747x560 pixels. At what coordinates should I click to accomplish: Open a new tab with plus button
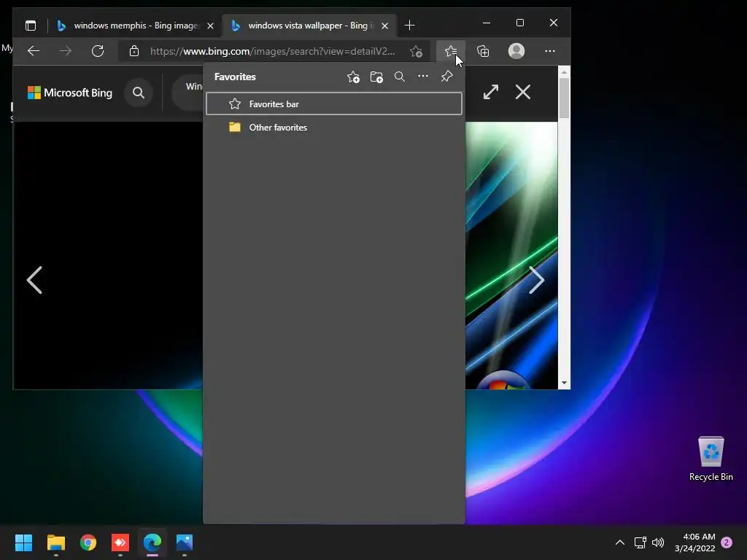[x=410, y=26]
